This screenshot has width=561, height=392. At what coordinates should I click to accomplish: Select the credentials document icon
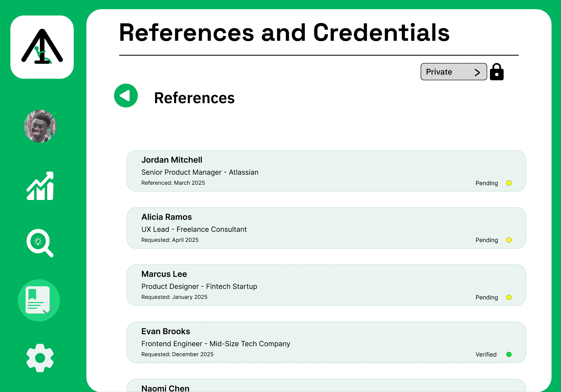tap(39, 300)
